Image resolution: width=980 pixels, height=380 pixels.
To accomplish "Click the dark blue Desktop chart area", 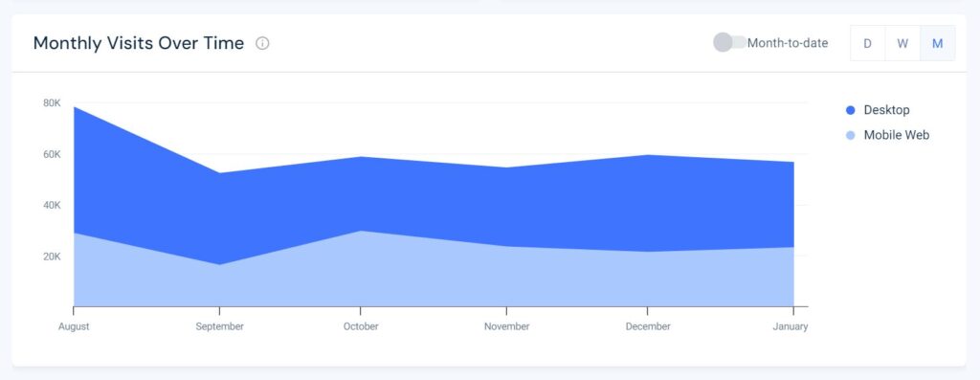I will coord(437,200).
